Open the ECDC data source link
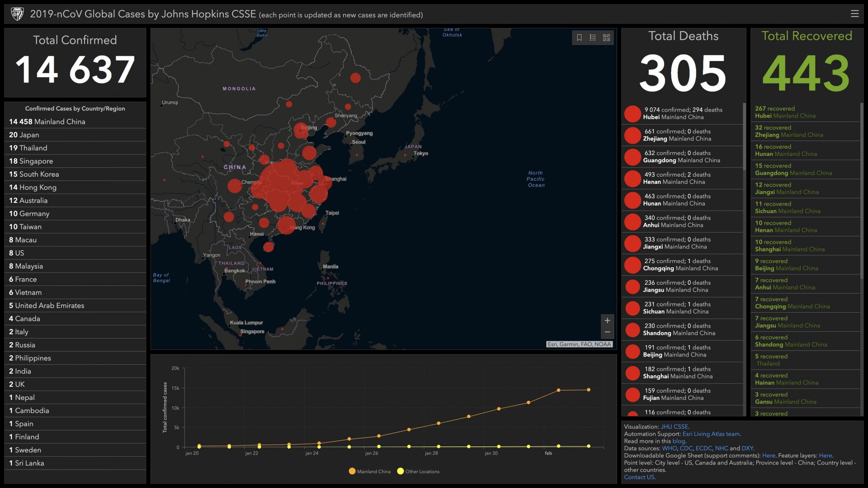 703,448
